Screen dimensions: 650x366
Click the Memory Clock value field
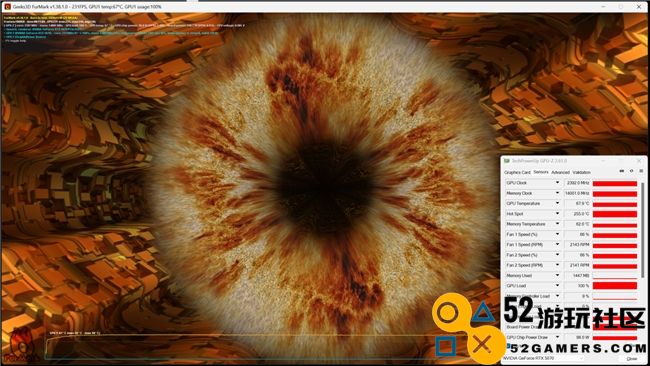577,193
